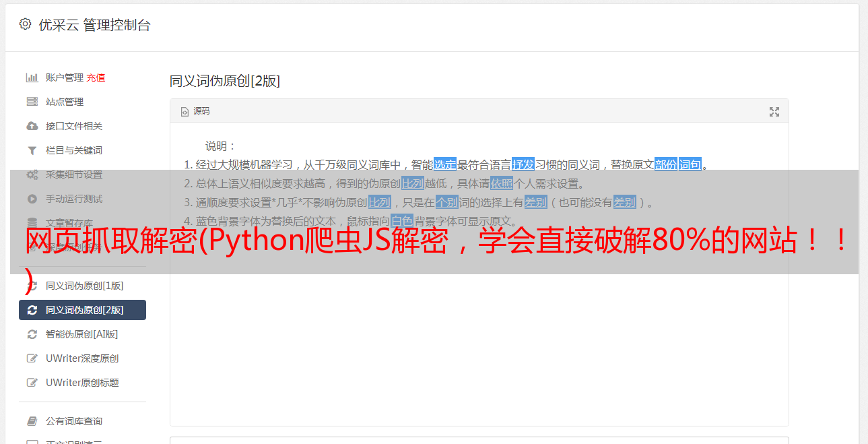Click the highlighted word 抒发 in the editor
The width and height of the screenshot is (868, 444).
click(x=523, y=164)
